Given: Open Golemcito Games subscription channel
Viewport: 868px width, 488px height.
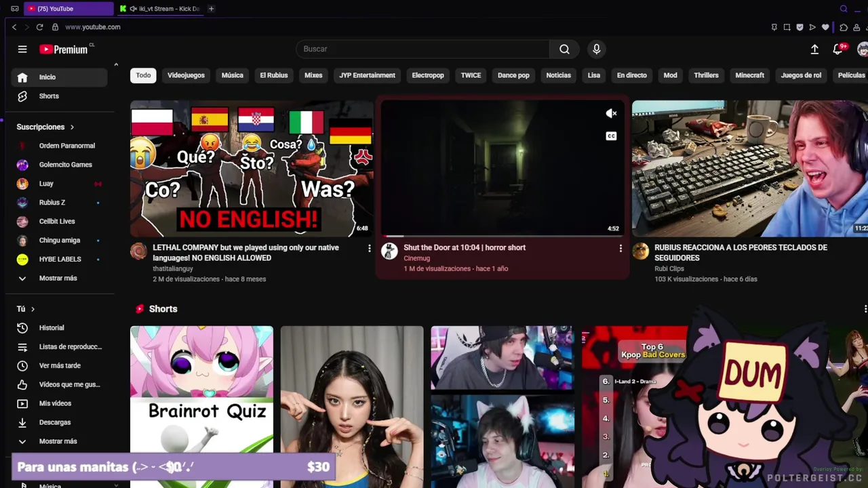Looking at the screenshot, I should point(60,165).
